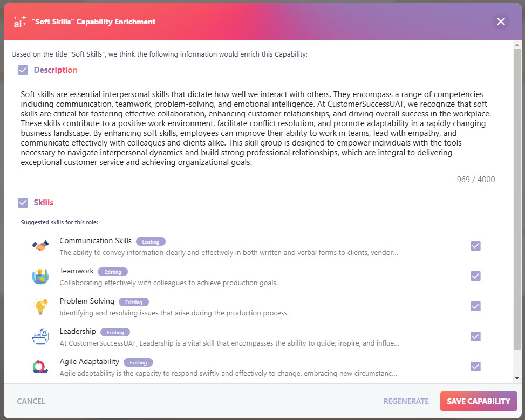Click the Leadership skill icon
Viewport: 525px width, 420px height.
coord(40,336)
